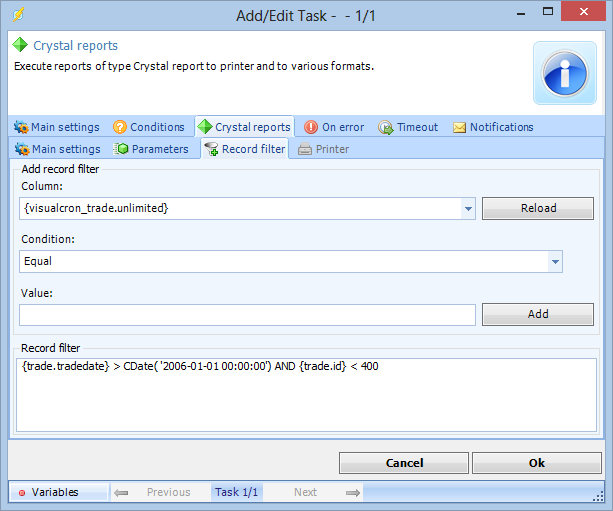Select the Parameters sub-tab
Image resolution: width=613 pixels, height=511 pixels.
[x=152, y=149]
